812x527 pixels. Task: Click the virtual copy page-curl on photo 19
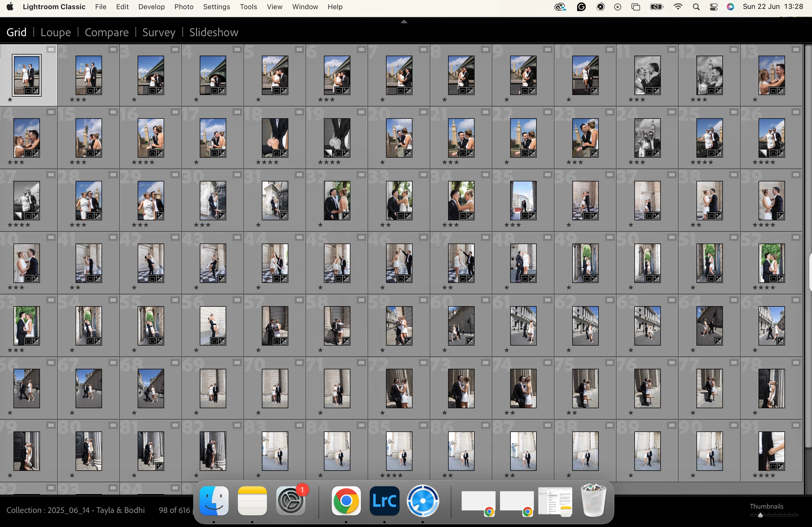328,153
